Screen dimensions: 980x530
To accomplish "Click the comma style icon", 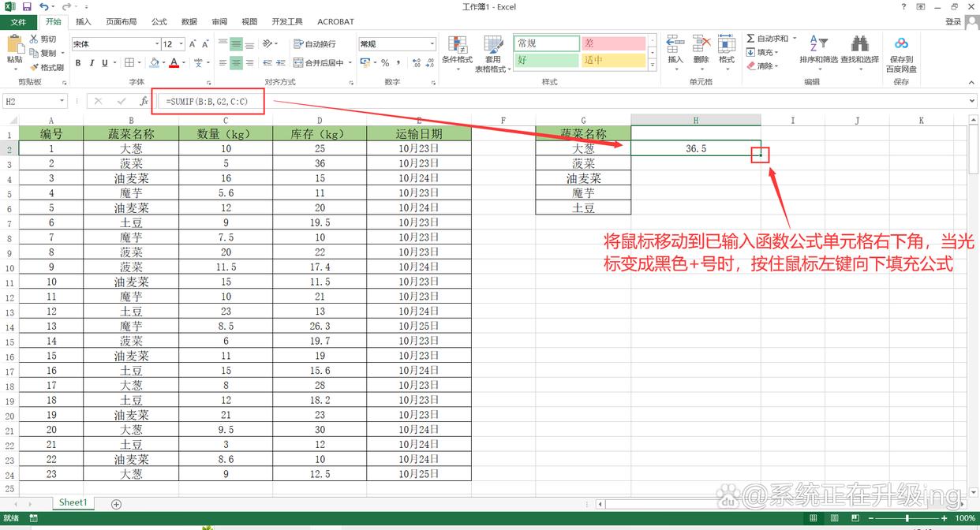I will (399, 63).
